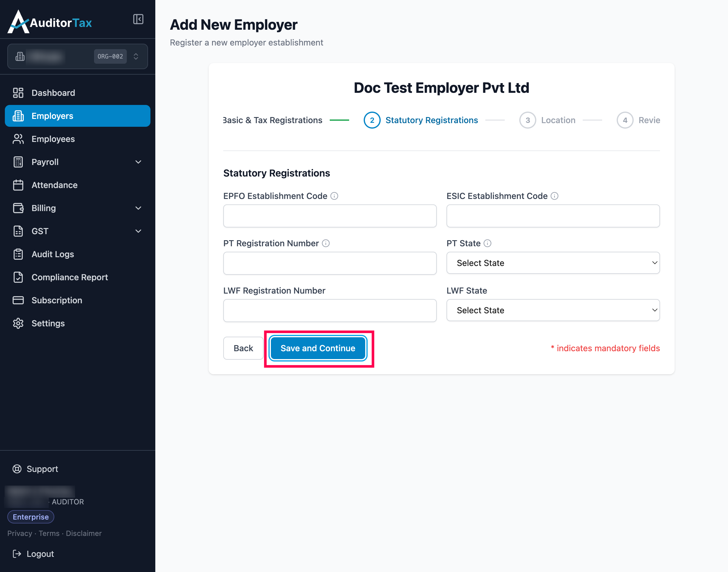Focus the ESIC Establishment Code field
The image size is (728, 572).
(x=553, y=216)
